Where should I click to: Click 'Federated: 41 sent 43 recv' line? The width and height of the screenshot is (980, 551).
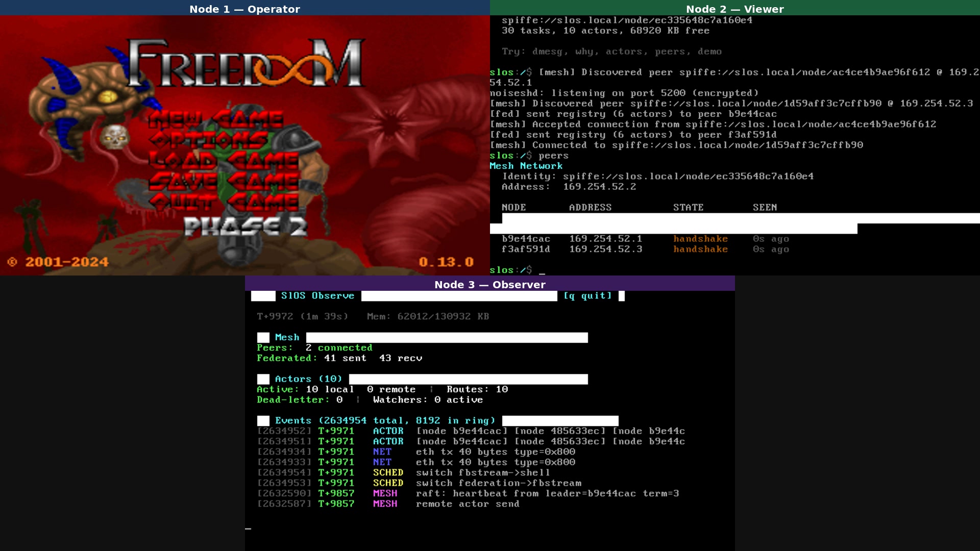tap(339, 358)
